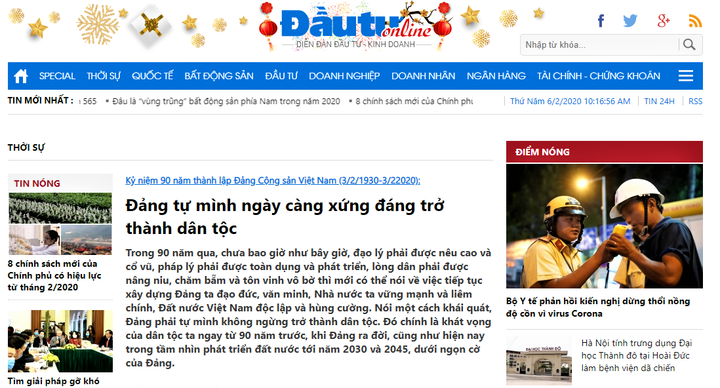Image resolution: width=720 pixels, height=388 pixels.
Task: Open the 'Tìm giải pháp gỡ khó' article
Action: [53, 381]
